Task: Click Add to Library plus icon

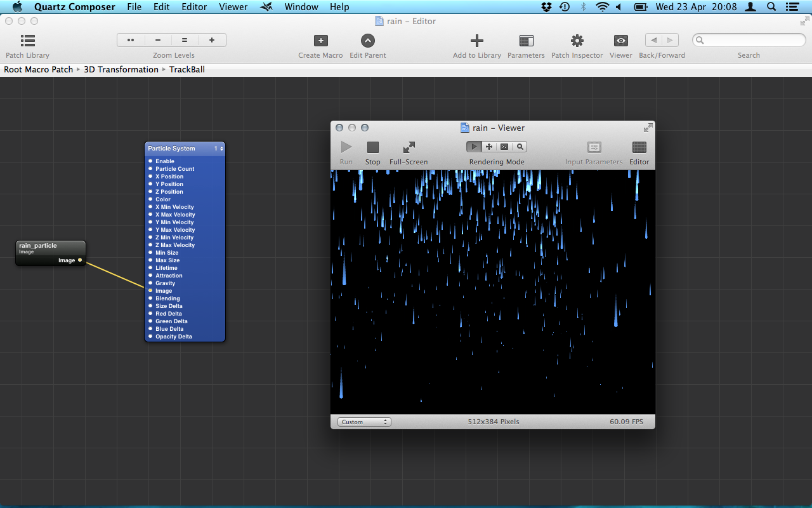Action: [476, 41]
